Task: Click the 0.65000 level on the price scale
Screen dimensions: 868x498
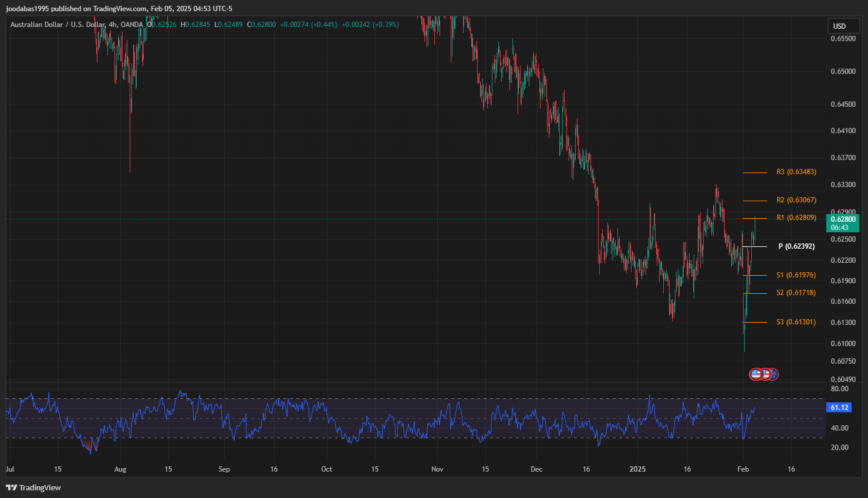Action: [x=843, y=72]
